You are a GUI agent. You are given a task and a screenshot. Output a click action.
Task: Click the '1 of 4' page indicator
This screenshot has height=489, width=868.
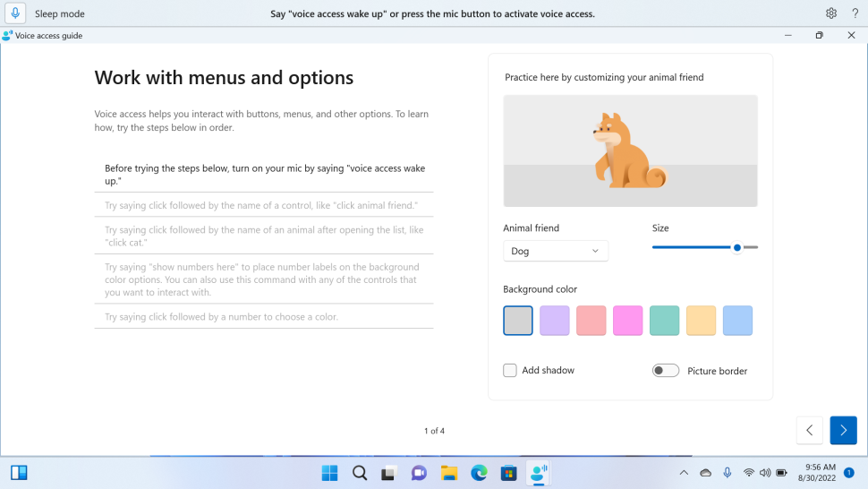[x=434, y=430]
